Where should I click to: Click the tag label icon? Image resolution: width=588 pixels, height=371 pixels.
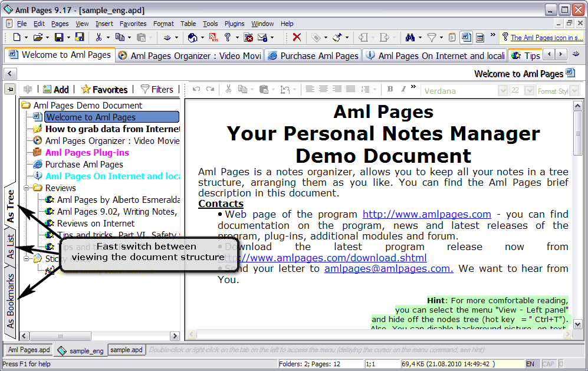316,37
